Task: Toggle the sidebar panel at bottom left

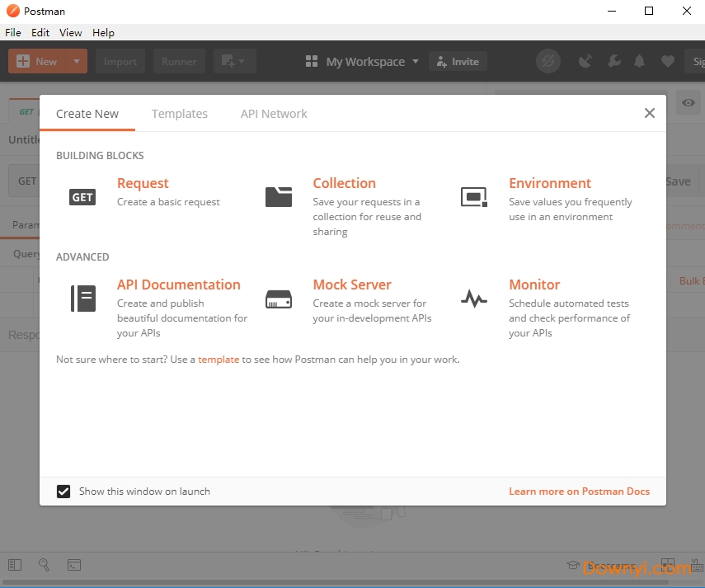Action: coord(14,565)
